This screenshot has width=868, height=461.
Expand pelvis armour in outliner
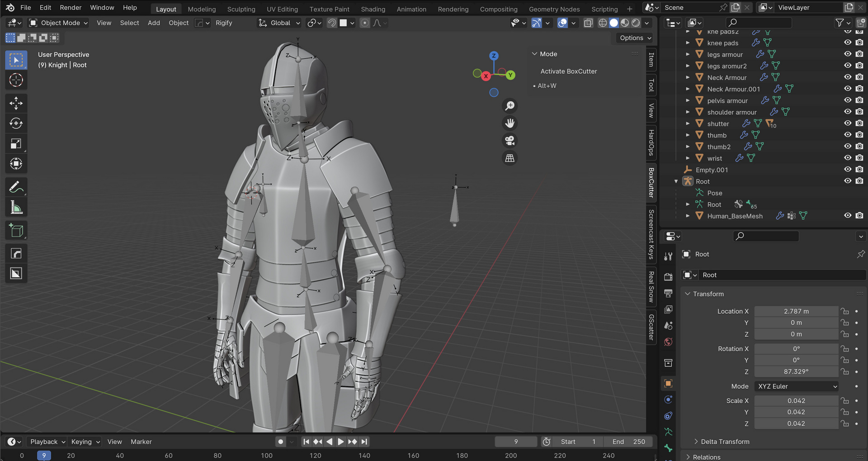[x=688, y=100]
